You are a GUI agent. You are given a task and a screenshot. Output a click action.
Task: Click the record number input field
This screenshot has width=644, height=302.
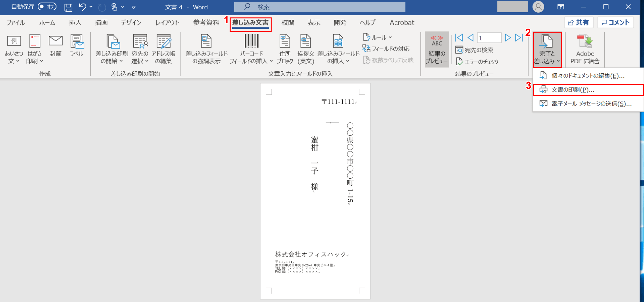point(489,38)
